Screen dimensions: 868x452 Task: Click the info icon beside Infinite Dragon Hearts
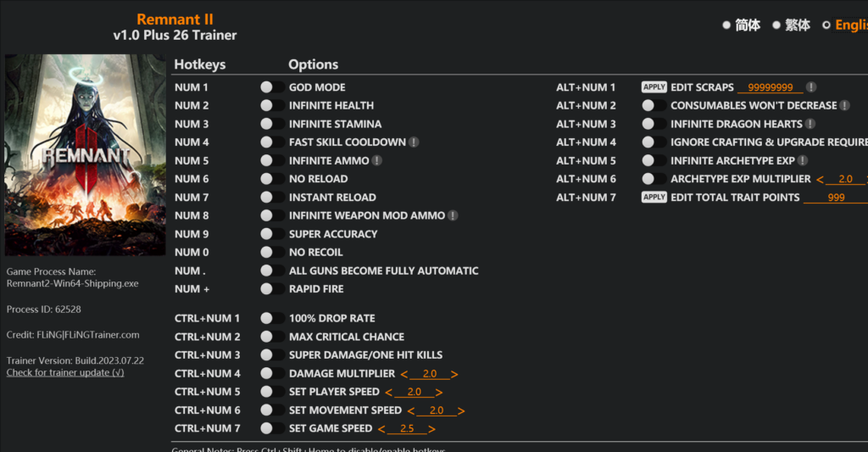point(810,124)
